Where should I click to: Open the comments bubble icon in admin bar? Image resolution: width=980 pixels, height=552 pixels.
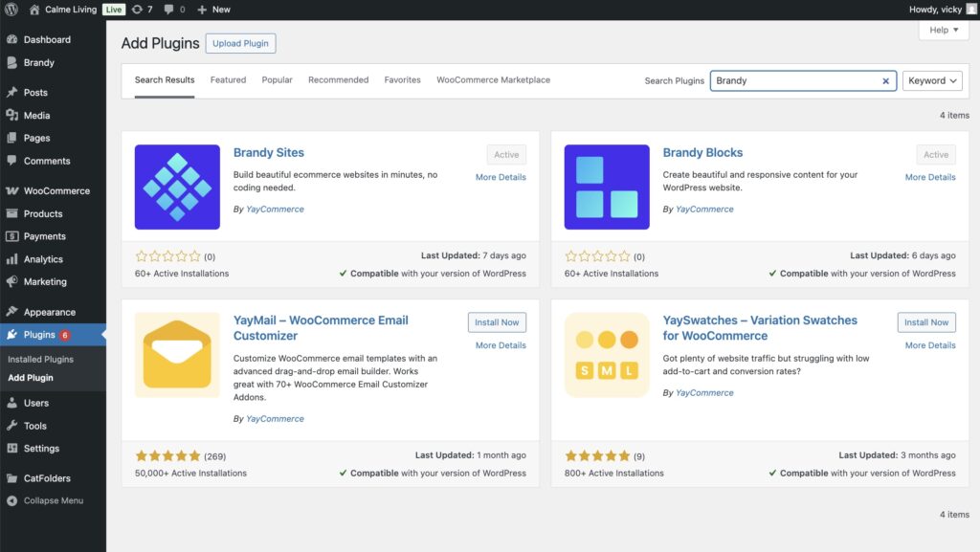(168, 10)
